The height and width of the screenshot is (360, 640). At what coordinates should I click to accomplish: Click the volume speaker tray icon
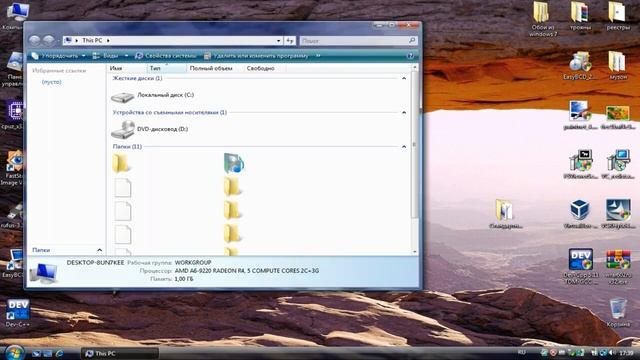tap(612, 353)
